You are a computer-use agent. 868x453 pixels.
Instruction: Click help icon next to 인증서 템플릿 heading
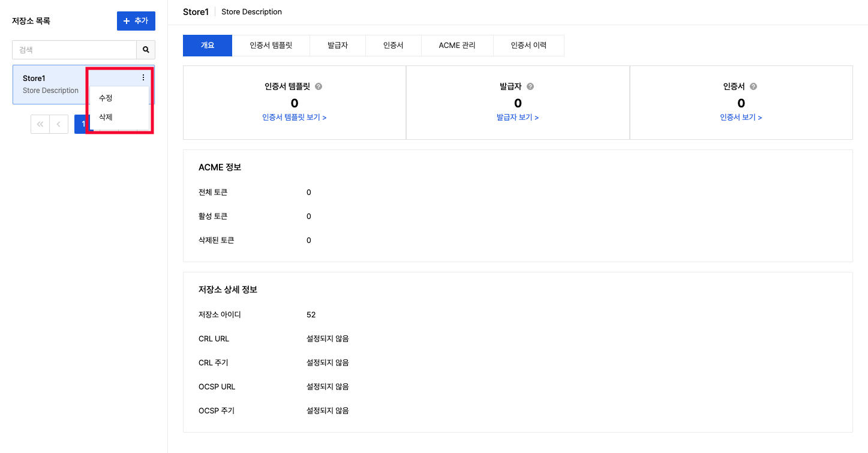point(319,86)
